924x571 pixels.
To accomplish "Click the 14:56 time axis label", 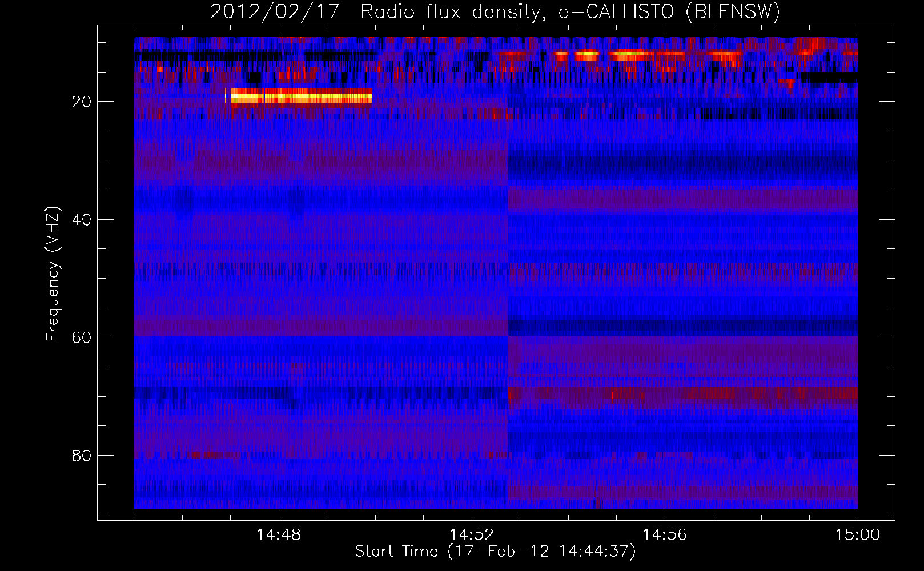I will (665, 535).
